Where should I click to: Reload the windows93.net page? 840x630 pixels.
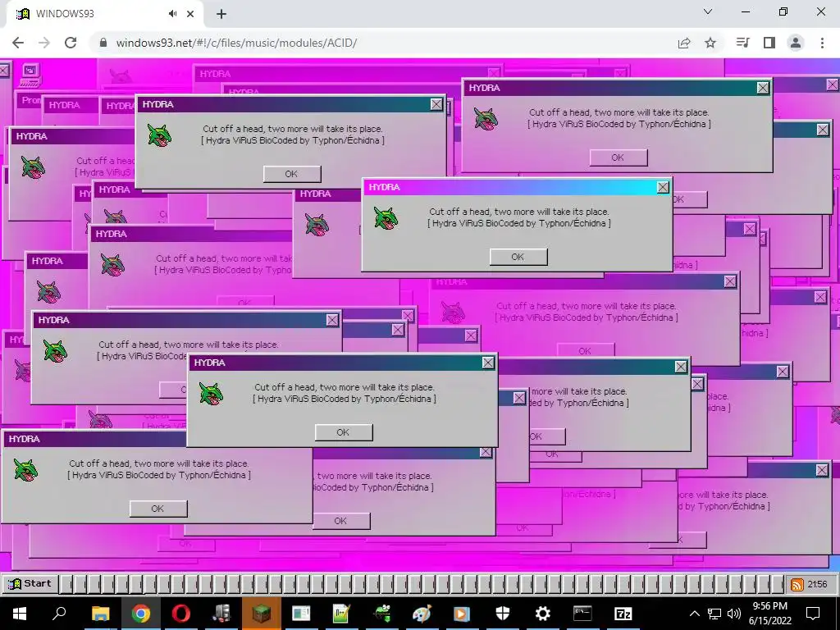coord(71,43)
